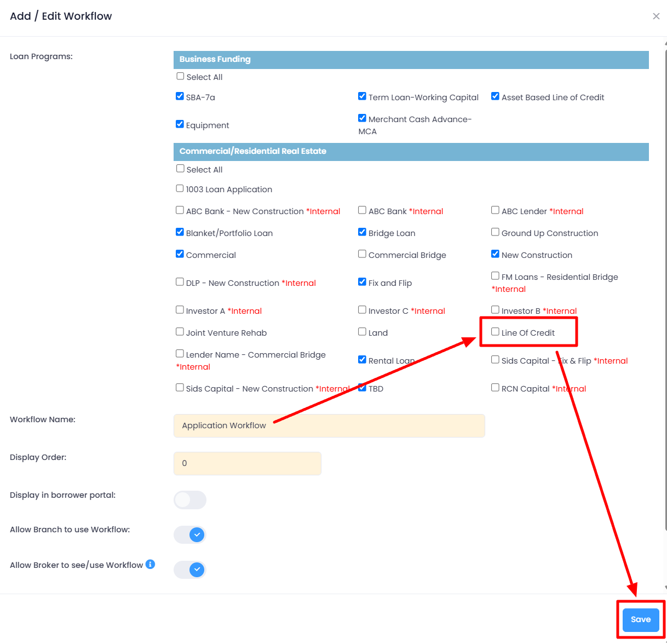Uncheck the Equipment checkbox
This screenshot has height=644, width=667.
(180, 124)
